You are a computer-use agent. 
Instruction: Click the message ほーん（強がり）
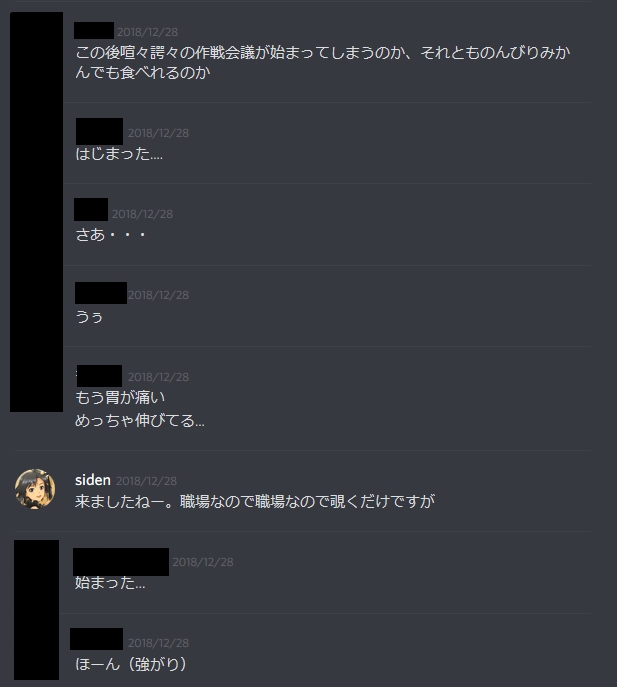click(131, 664)
